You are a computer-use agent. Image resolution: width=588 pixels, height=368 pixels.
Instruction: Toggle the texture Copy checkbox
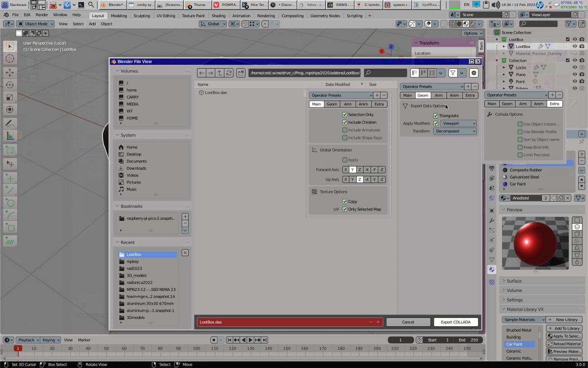coord(345,202)
